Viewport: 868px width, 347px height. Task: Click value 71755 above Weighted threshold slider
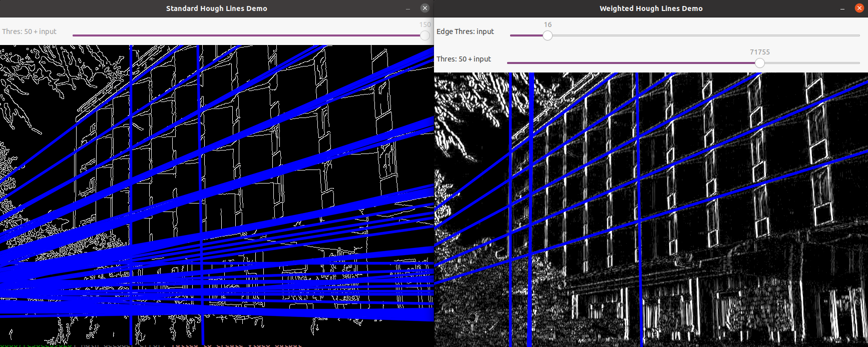[760, 52]
